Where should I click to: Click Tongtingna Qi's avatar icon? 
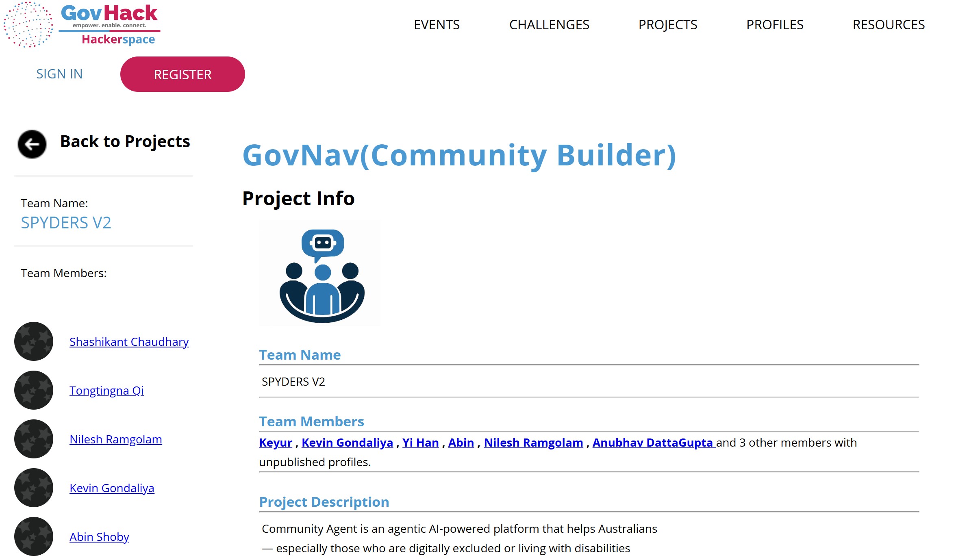tap(34, 390)
